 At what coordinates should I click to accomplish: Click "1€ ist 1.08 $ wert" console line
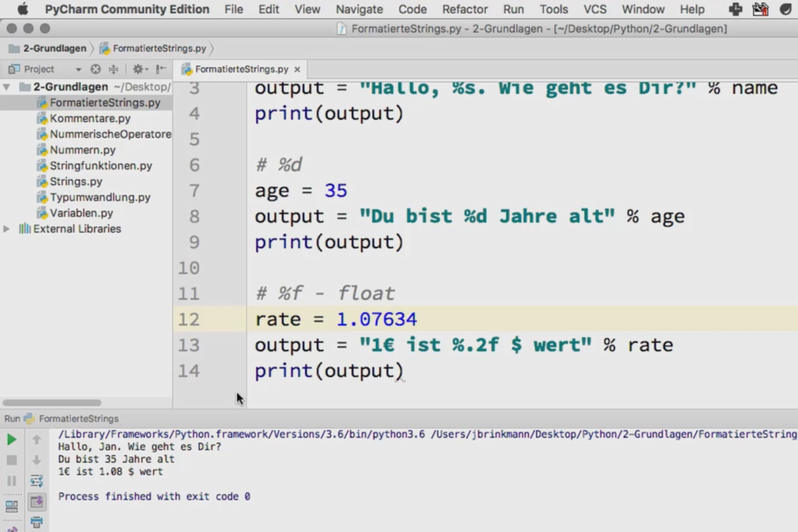[x=110, y=471]
